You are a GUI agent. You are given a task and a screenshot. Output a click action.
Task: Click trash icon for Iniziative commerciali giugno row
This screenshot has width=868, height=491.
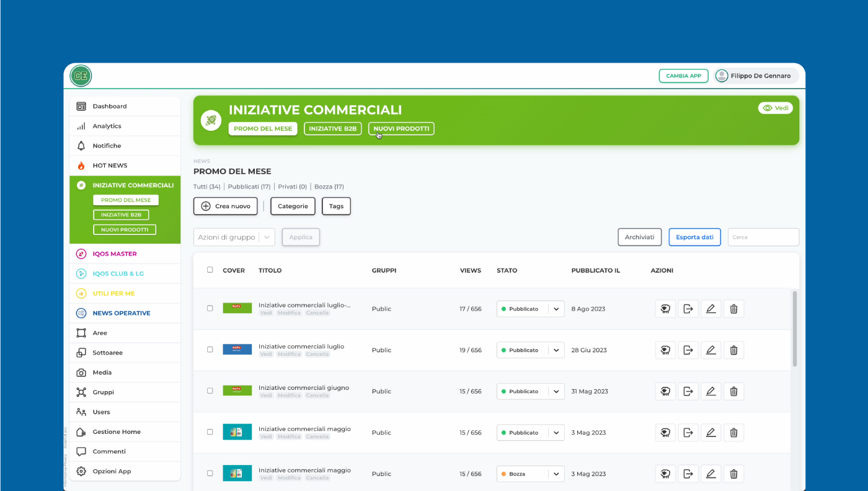(x=733, y=391)
